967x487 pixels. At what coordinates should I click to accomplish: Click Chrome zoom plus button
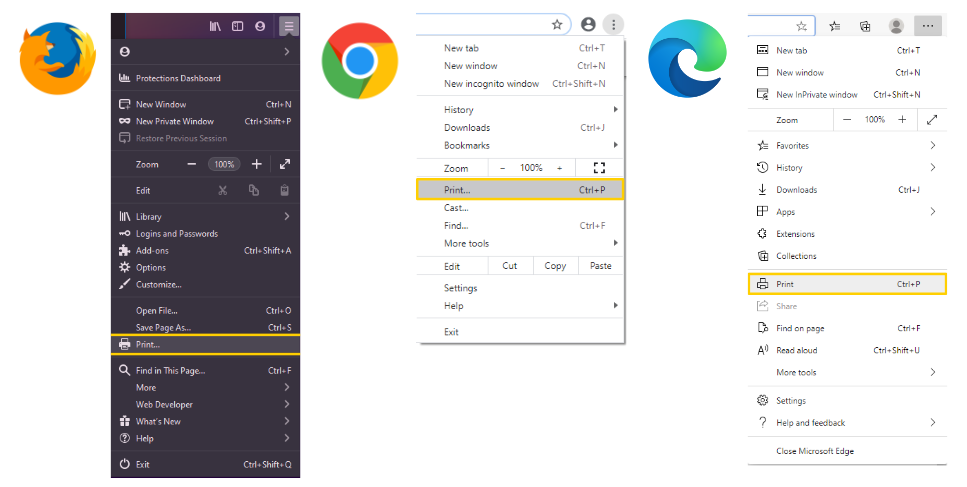(x=559, y=168)
